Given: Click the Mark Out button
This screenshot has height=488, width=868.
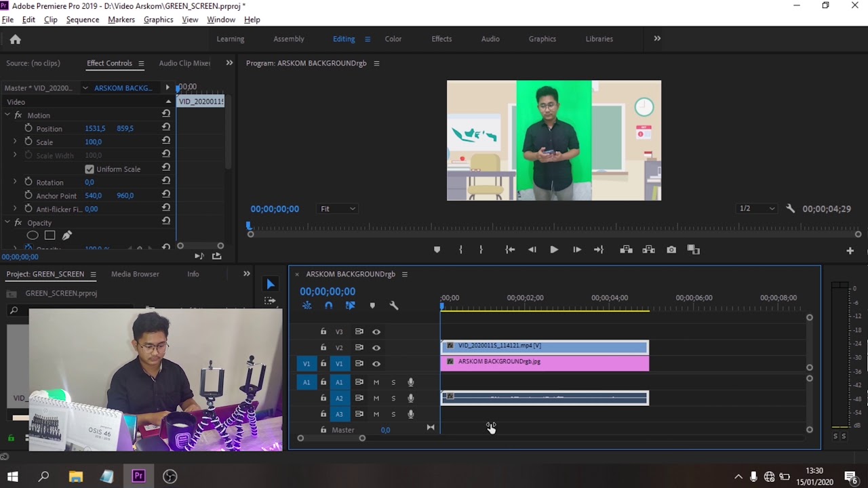Looking at the screenshot, I should click(481, 250).
